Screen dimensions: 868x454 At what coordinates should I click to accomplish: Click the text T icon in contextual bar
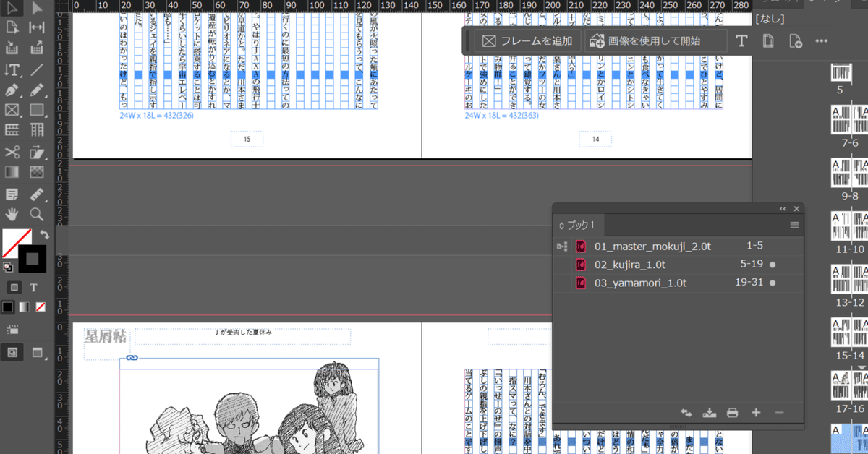[741, 41]
